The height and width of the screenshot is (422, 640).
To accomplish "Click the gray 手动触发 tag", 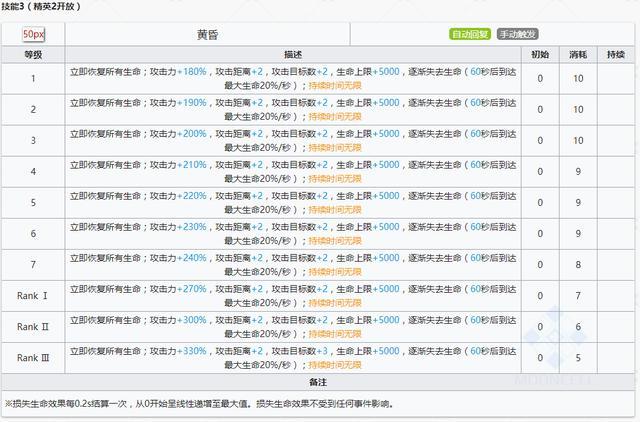I will click(518, 34).
